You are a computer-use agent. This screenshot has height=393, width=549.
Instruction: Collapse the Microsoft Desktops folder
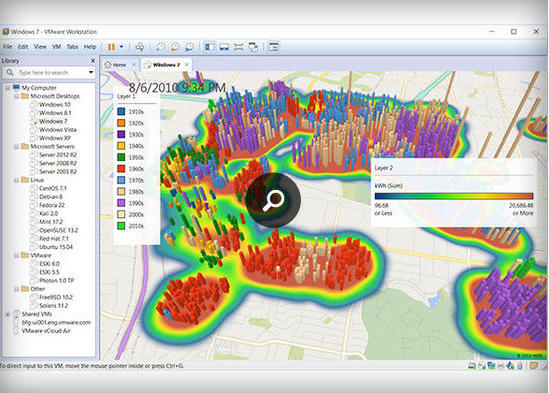[x=16, y=96]
